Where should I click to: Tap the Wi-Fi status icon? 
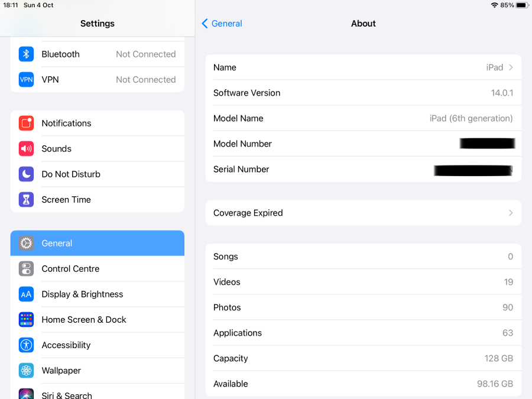[495, 5]
